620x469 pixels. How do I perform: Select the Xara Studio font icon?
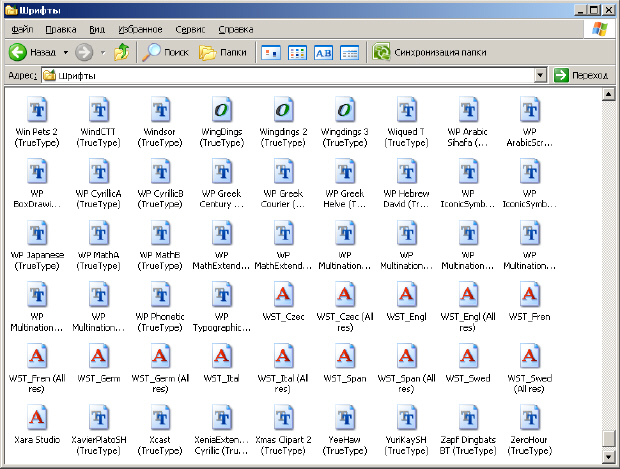pos(37,418)
